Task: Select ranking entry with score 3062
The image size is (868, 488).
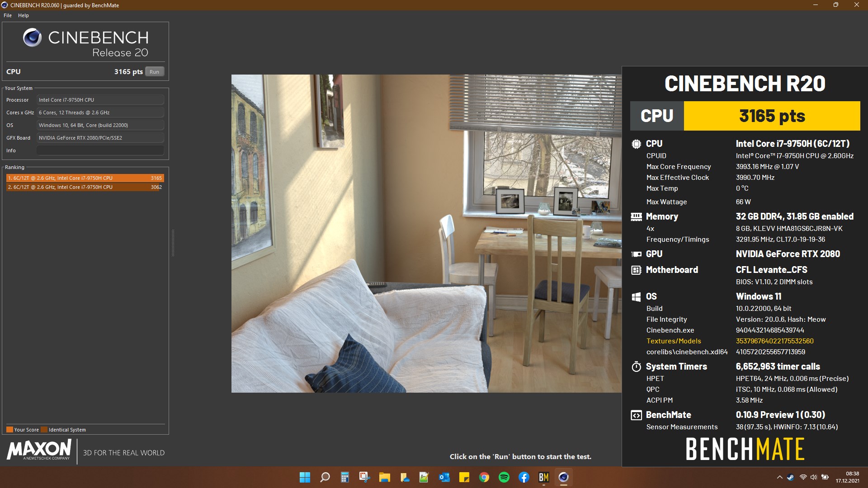Action: point(85,187)
